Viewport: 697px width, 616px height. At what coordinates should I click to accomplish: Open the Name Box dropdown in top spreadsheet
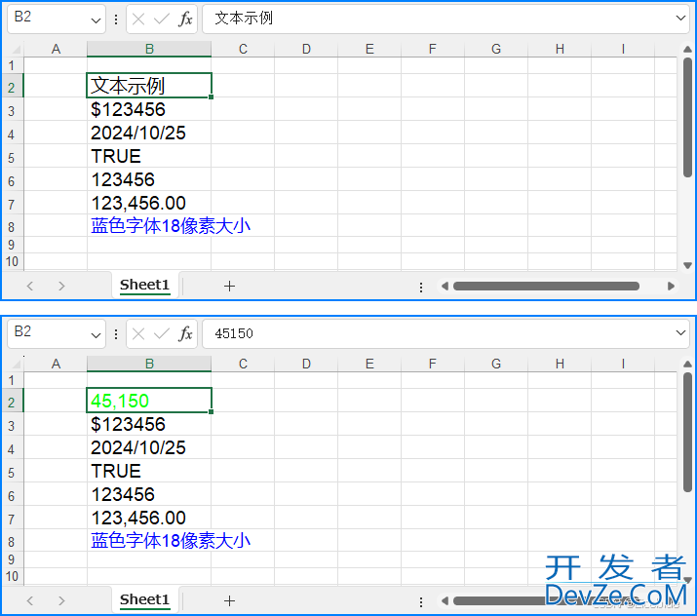tap(96, 20)
